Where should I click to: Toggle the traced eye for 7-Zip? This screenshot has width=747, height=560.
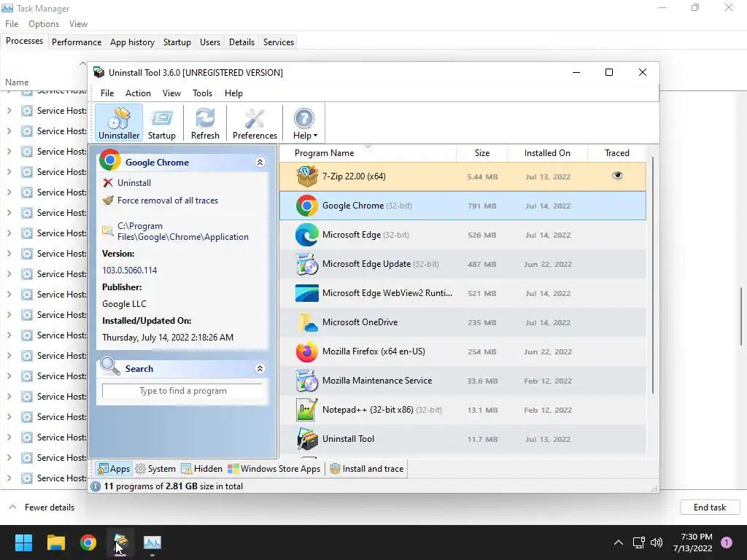click(617, 176)
